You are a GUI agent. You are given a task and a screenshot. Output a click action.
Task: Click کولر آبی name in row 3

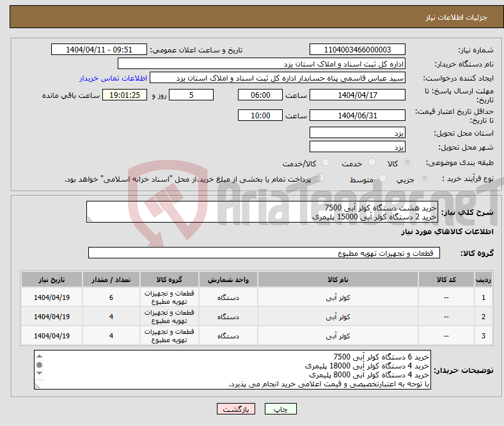tap(338, 336)
